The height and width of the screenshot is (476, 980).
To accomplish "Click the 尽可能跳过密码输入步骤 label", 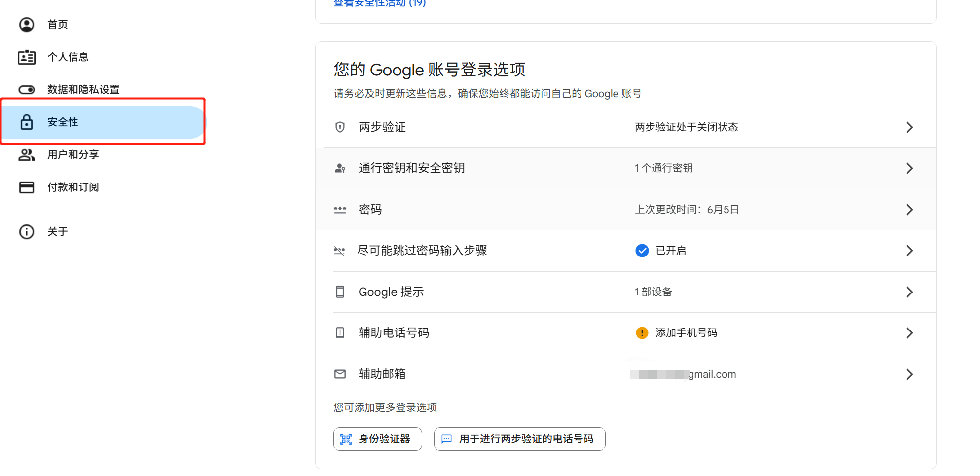I will [x=423, y=251].
